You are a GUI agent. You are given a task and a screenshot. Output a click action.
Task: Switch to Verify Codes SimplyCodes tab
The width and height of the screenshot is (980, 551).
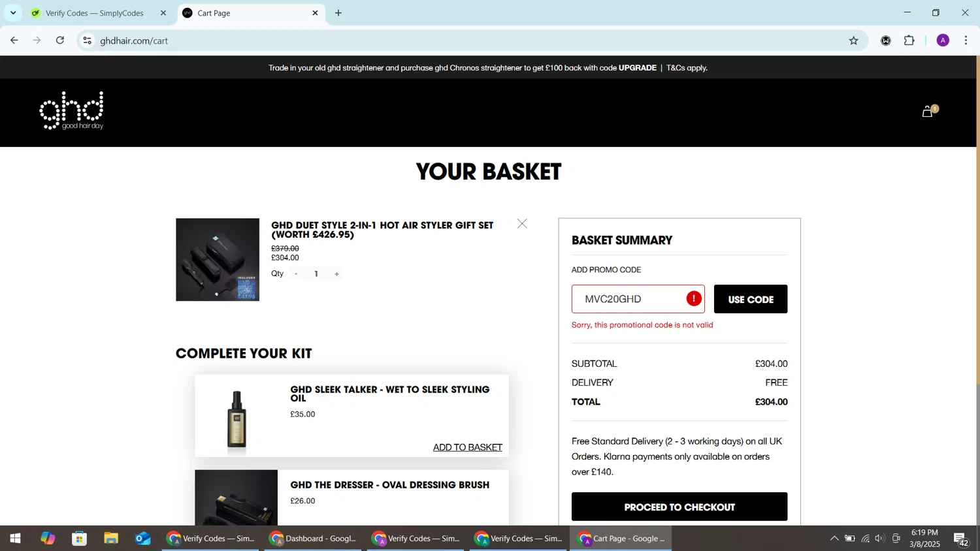coord(94,13)
